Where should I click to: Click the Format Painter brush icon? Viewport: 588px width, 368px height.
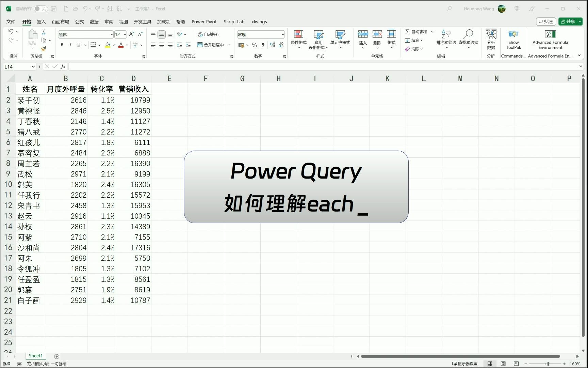click(x=44, y=49)
